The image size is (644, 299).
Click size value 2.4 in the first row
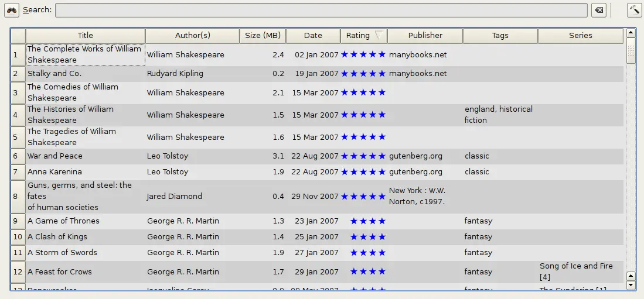coord(278,54)
